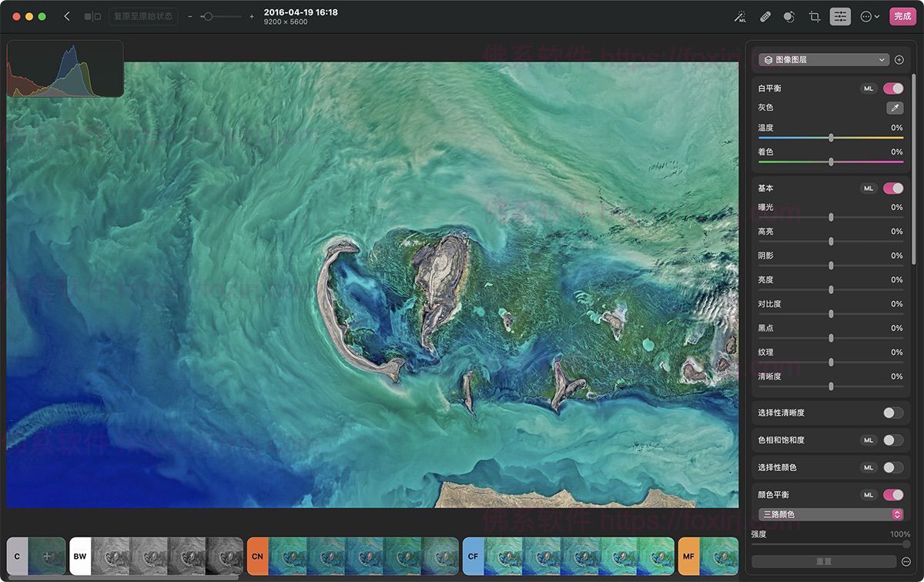Click 复原至原始状态 to restore original

pos(143,15)
